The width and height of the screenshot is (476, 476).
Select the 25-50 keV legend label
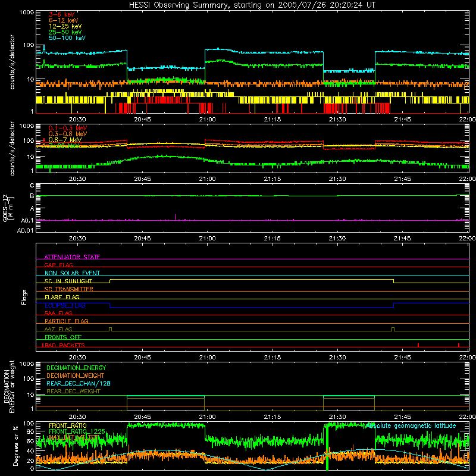click(x=65, y=32)
